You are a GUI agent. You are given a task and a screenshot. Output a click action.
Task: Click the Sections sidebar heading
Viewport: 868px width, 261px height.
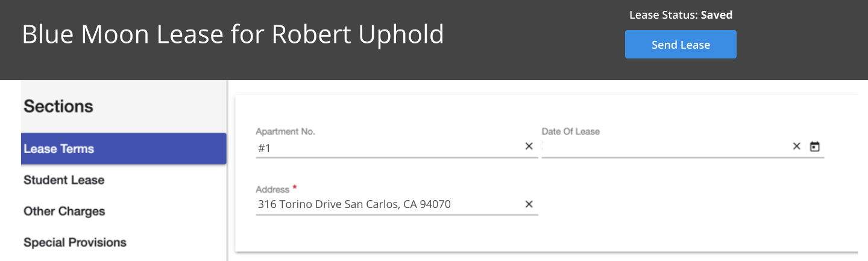58,107
